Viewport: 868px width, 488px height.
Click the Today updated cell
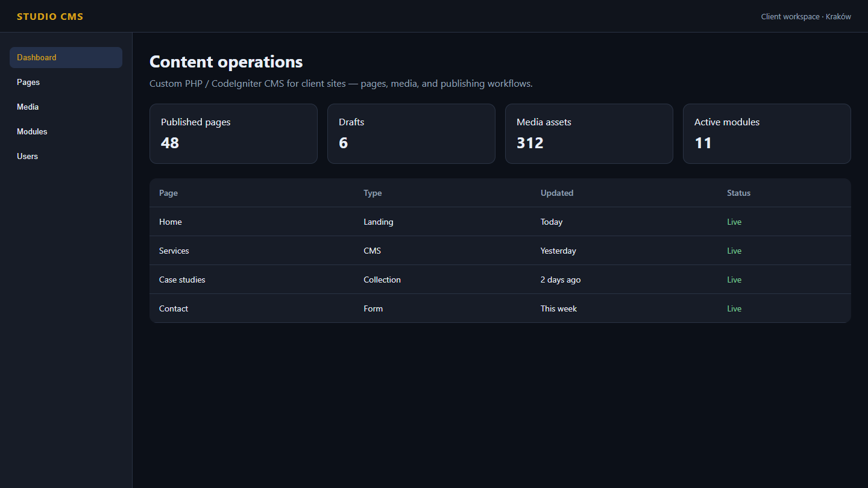[552, 222]
